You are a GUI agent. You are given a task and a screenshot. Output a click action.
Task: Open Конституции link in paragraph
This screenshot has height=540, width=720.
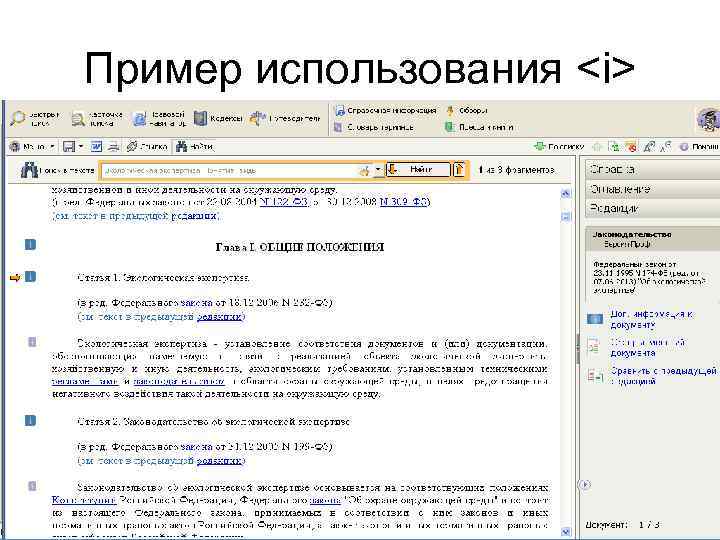click(83, 500)
